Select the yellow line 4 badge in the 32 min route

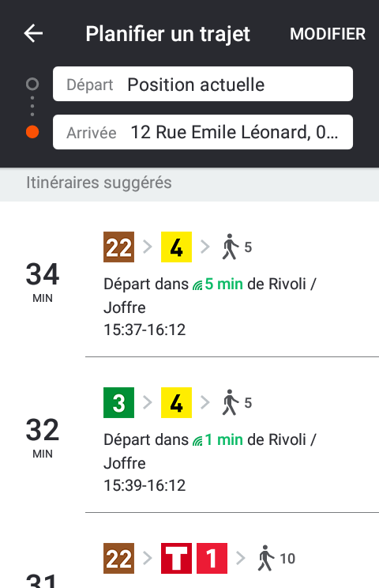click(176, 403)
